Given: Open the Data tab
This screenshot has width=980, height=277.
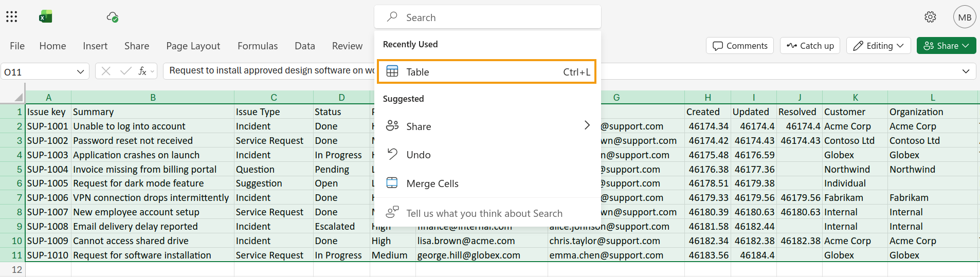Looking at the screenshot, I should coord(305,46).
